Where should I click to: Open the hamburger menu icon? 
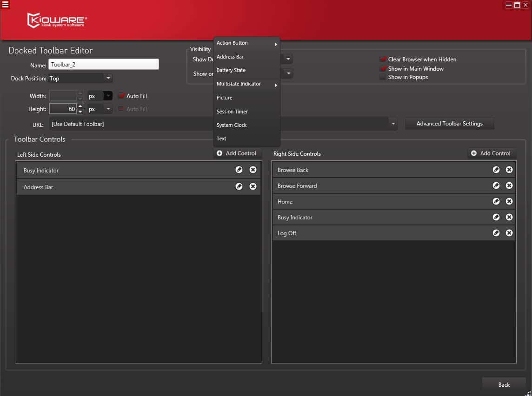6,5
